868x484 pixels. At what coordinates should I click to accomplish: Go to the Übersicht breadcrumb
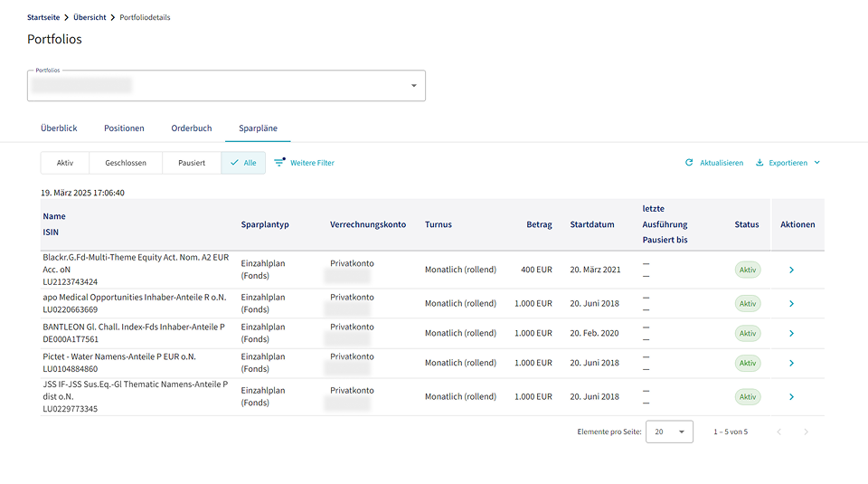(90, 17)
